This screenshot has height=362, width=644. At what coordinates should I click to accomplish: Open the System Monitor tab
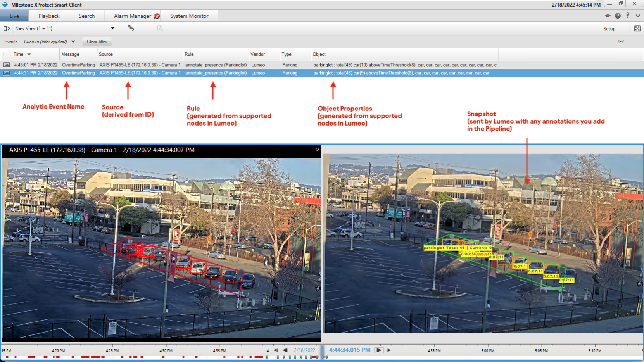pos(189,16)
